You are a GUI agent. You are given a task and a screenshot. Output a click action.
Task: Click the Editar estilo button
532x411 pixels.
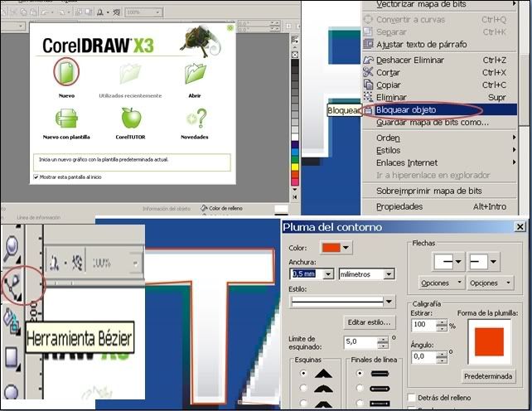point(369,322)
